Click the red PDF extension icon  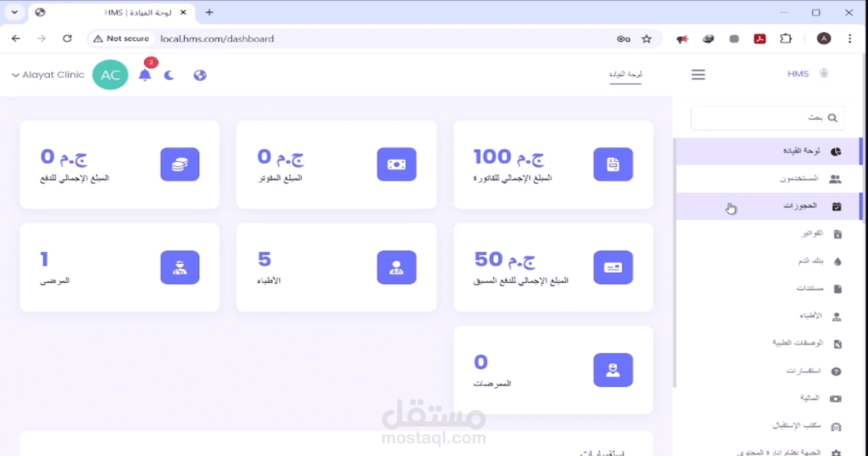pyautogui.click(x=760, y=39)
